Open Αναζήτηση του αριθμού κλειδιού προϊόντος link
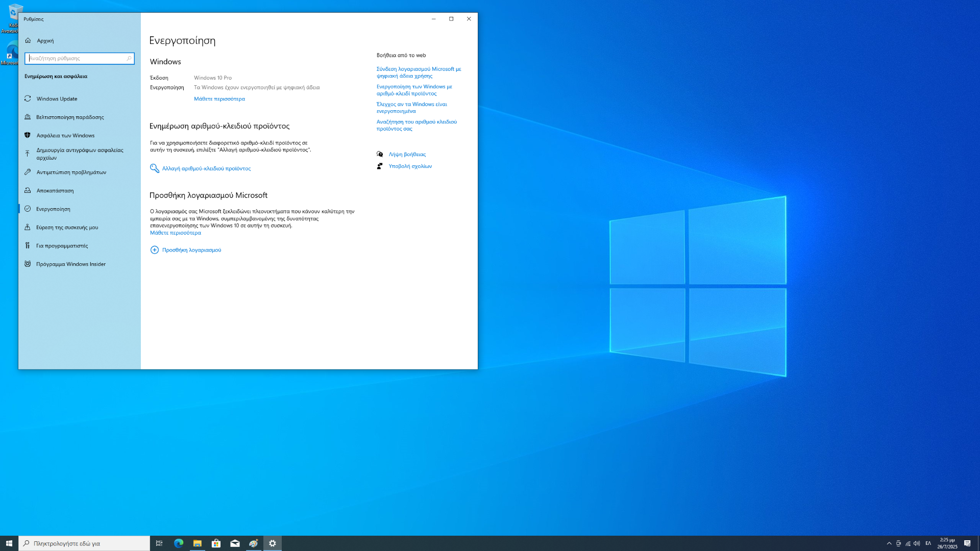This screenshot has width=980, height=551. pos(416,126)
